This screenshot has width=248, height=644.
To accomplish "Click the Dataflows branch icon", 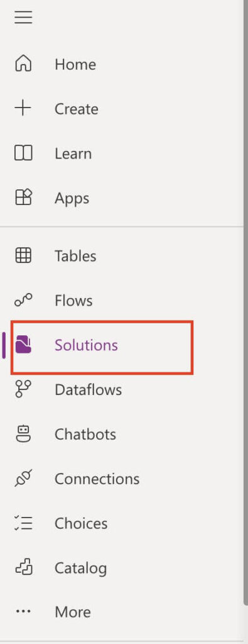I will tap(23, 389).
